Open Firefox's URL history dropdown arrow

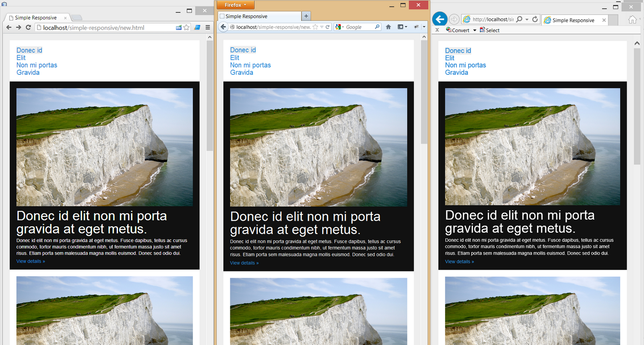[322, 27]
